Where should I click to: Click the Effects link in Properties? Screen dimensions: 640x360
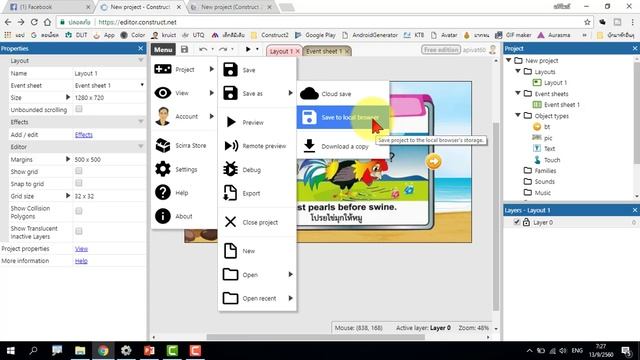[84, 135]
